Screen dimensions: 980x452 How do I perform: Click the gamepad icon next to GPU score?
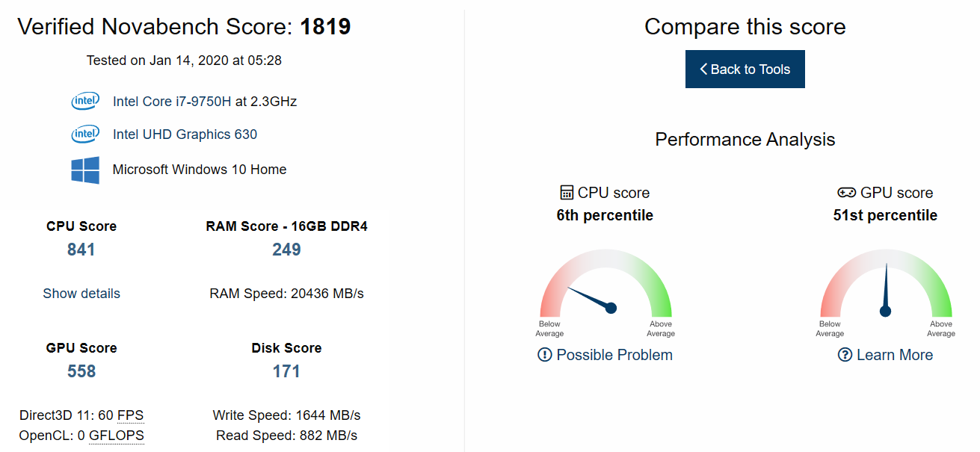point(847,193)
